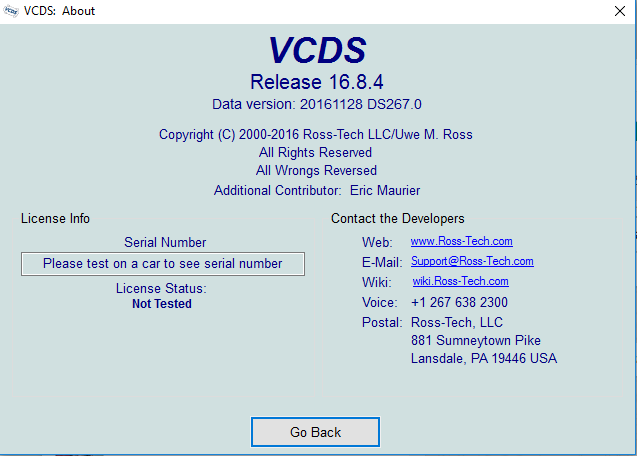This screenshot has width=637, height=456.
Task: Open the www.Ross-Tech.com web link
Action: (x=462, y=241)
